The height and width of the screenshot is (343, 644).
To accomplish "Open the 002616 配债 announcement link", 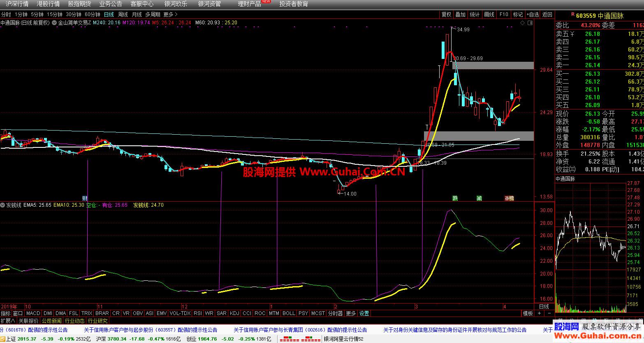I will coord(300,330).
